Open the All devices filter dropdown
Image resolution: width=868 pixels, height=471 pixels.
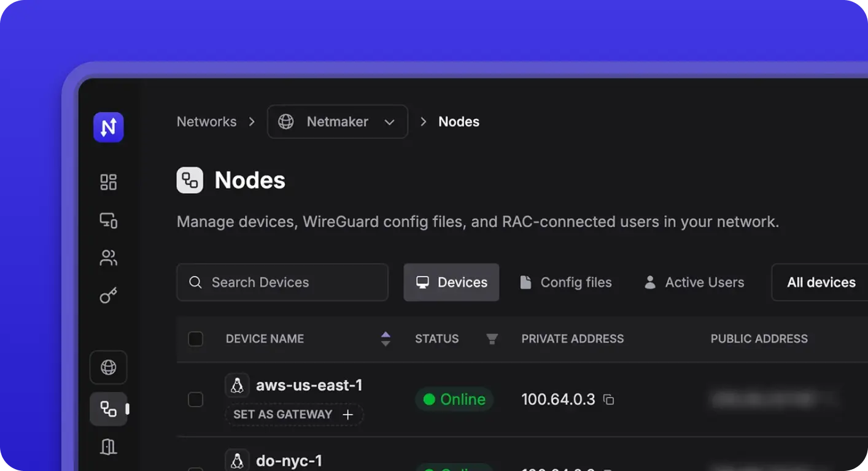821,282
